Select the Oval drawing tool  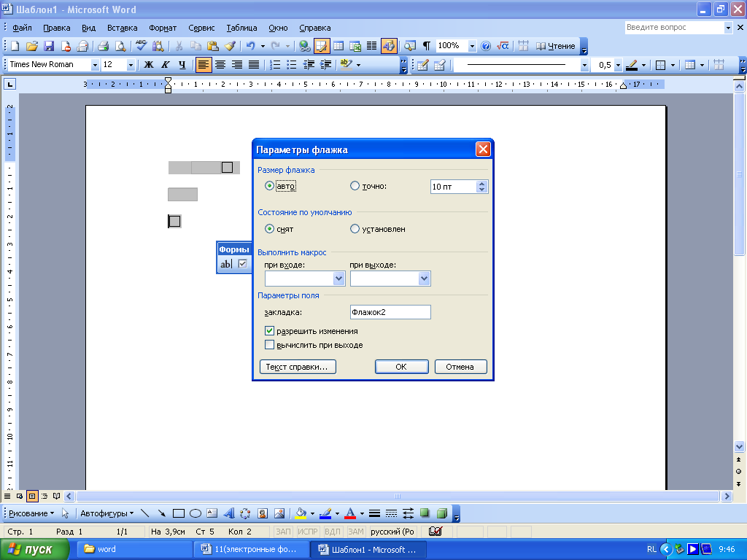tap(196, 513)
